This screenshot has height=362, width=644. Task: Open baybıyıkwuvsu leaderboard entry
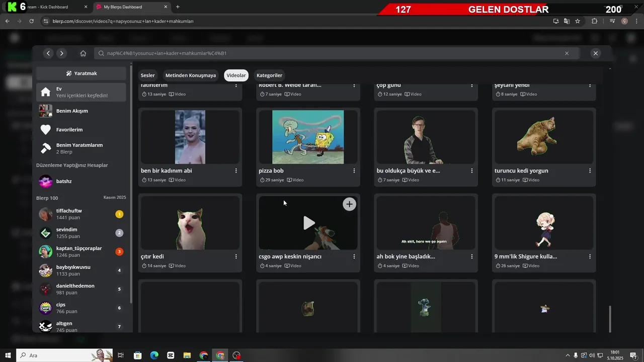(81, 270)
